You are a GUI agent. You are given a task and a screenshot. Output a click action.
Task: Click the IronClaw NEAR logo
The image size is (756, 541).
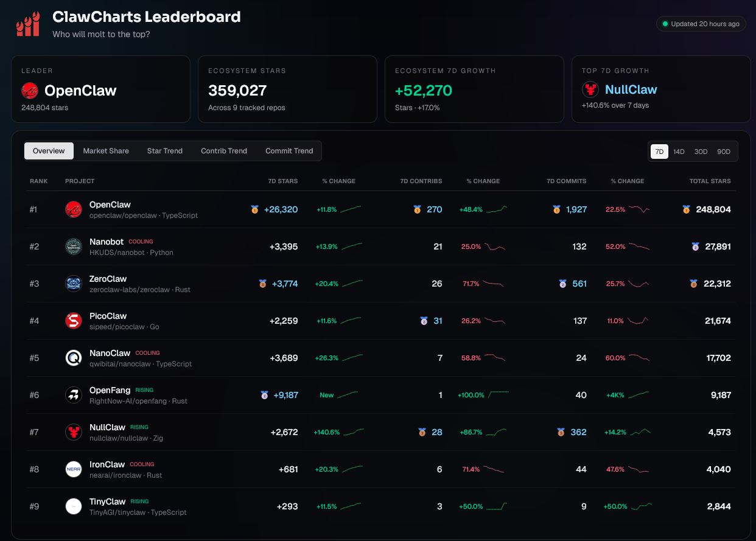74,469
